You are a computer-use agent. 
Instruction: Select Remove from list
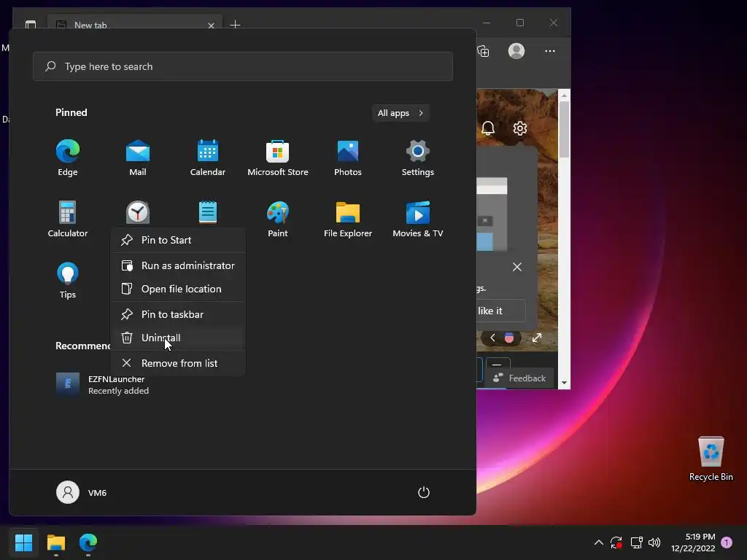pyautogui.click(x=178, y=363)
